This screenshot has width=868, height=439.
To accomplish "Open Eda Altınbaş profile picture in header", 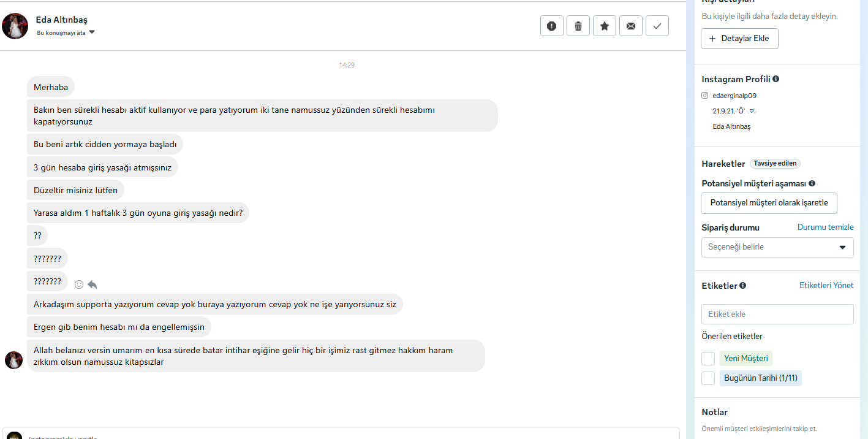I will pos(15,26).
